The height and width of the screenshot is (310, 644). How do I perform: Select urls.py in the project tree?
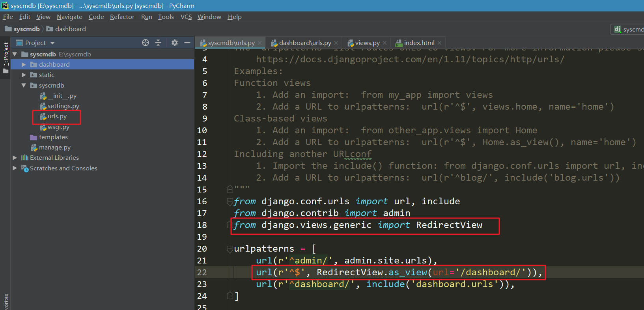point(57,116)
